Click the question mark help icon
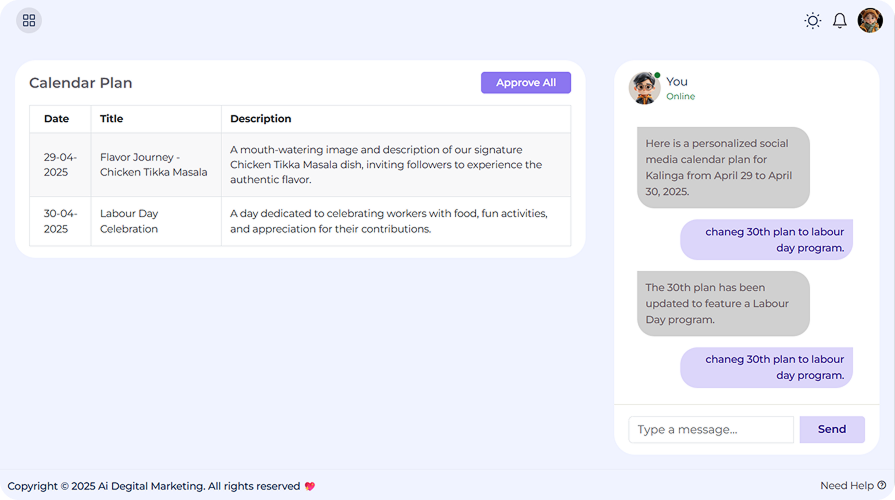The height and width of the screenshot is (500, 895). click(x=881, y=485)
